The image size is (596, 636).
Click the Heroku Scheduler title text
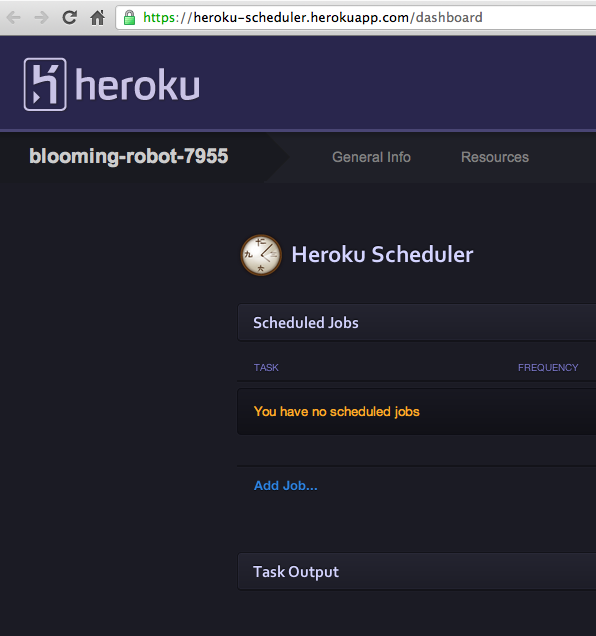pos(382,255)
